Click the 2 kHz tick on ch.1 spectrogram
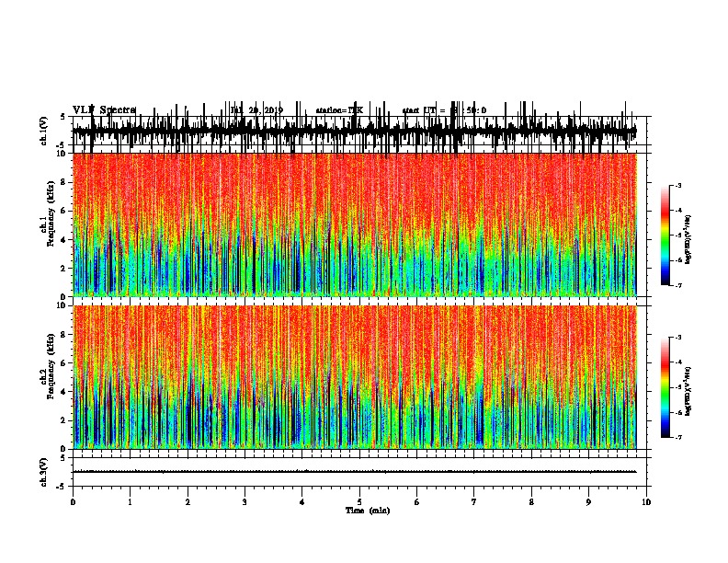The image size is (728, 563). click(x=64, y=268)
